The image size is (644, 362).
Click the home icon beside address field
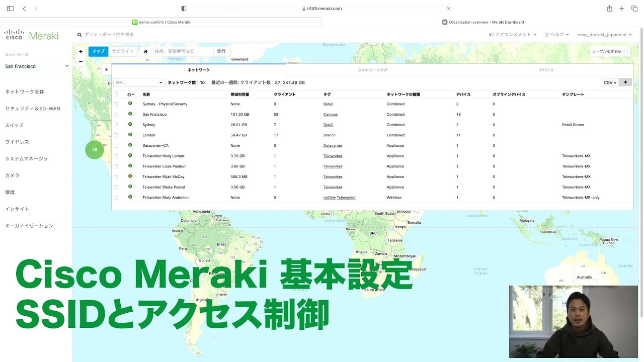(x=145, y=51)
